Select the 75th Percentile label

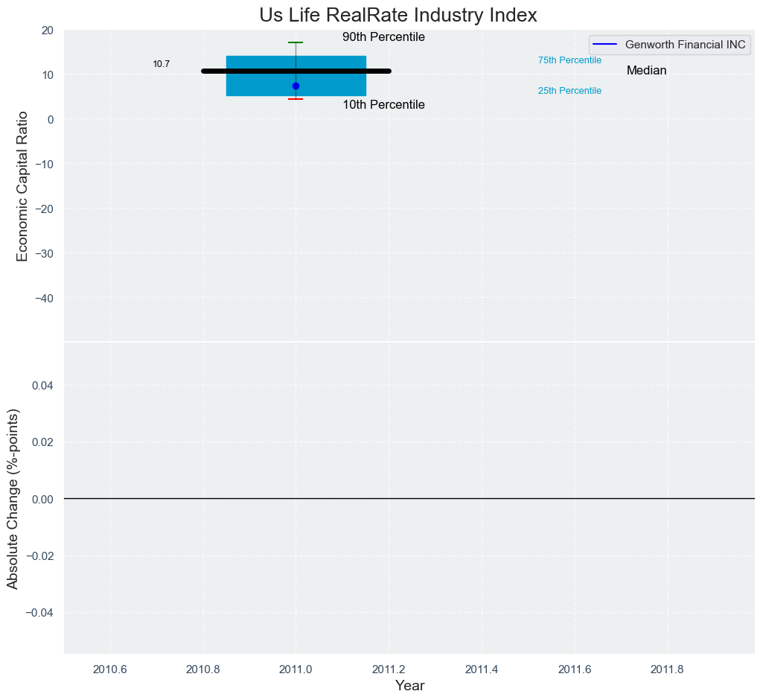point(569,60)
